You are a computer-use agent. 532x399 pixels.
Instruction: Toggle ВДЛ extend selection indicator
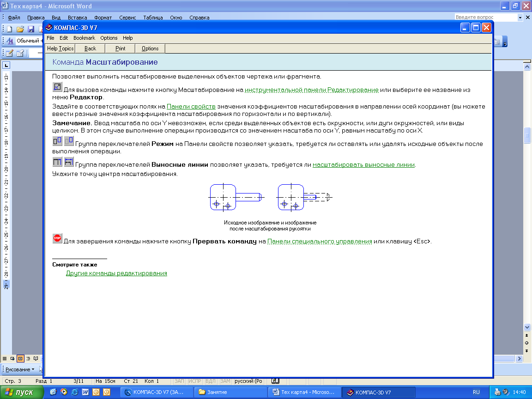pos(211,381)
